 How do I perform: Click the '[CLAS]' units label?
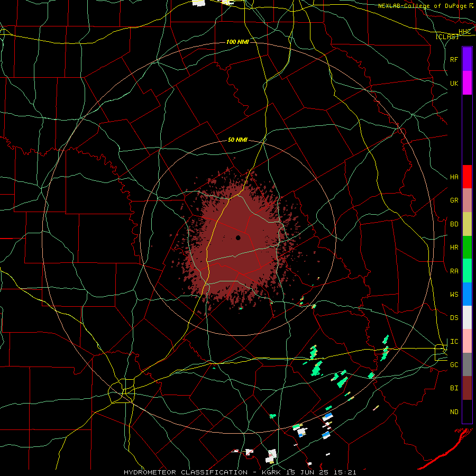[x=447, y=36]
